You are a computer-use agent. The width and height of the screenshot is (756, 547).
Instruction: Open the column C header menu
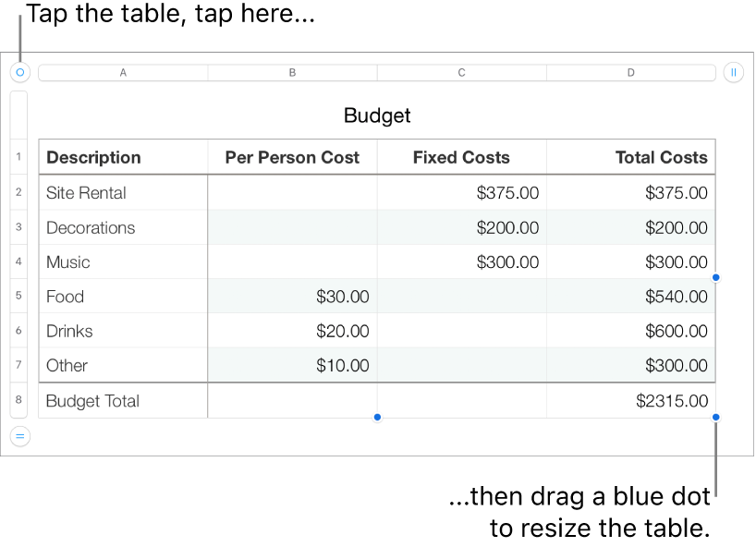pyautogui.click(x=461, y=72)
